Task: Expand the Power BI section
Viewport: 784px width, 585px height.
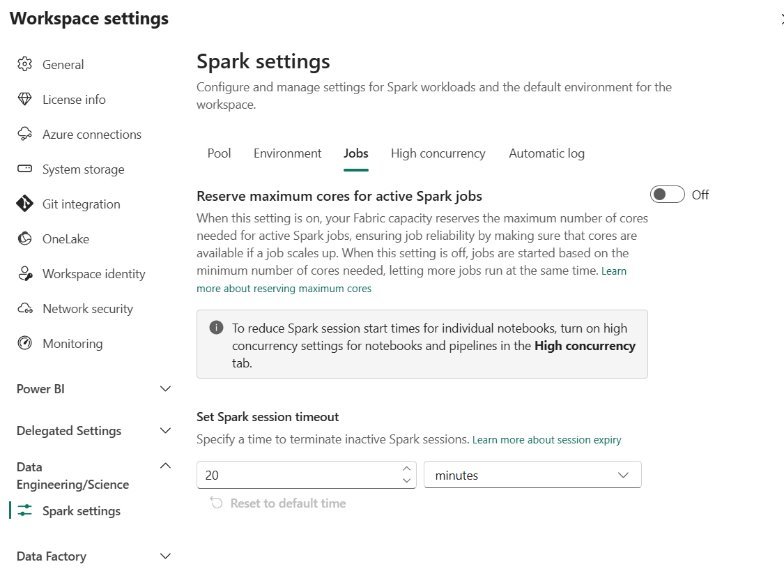Action: [x=165, y=388]
